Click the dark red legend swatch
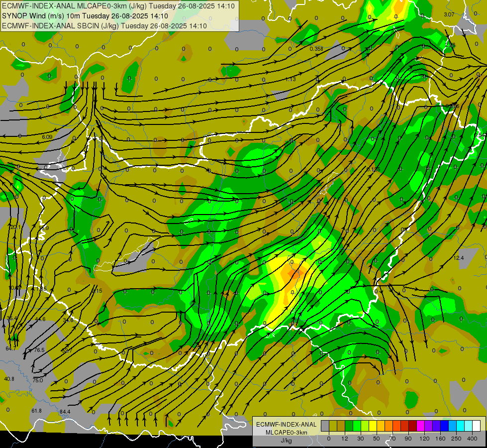 [x=412, y=426]
